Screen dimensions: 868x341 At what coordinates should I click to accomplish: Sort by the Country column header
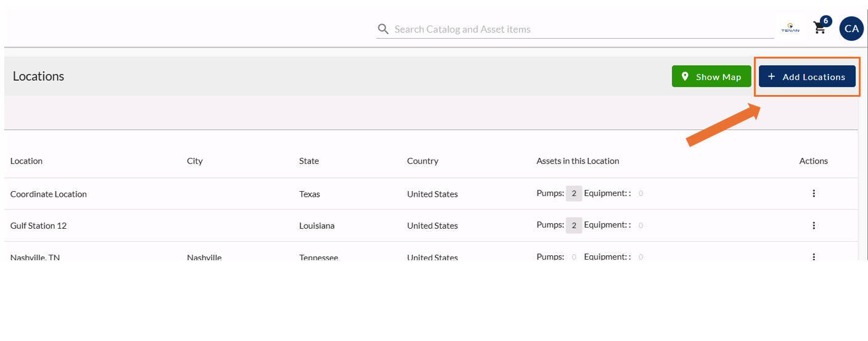(x=423, y=161)
